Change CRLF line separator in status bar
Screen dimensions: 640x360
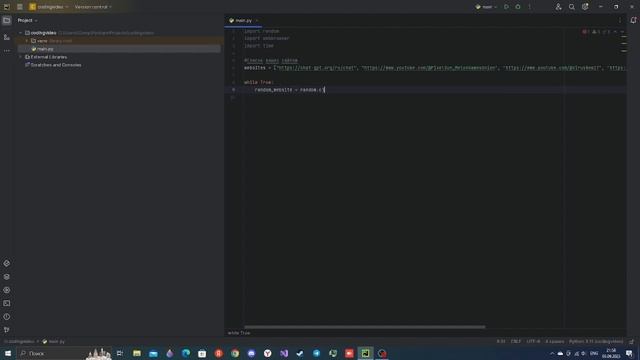pos(516,342)
